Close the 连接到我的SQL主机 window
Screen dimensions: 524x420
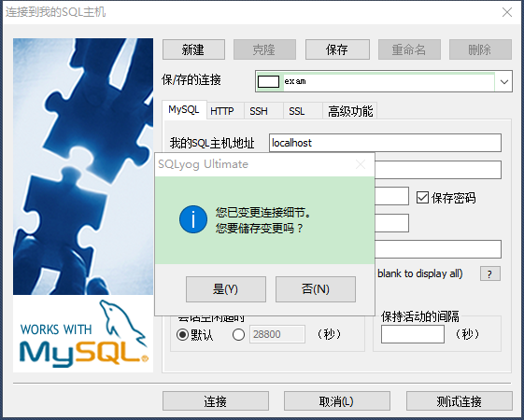[x=507, y=12]
